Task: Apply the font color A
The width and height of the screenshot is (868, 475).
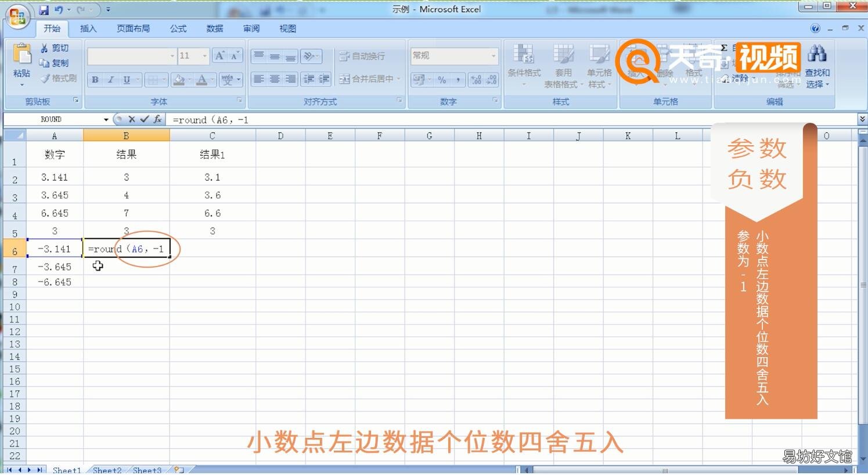Action: point(201,80)
